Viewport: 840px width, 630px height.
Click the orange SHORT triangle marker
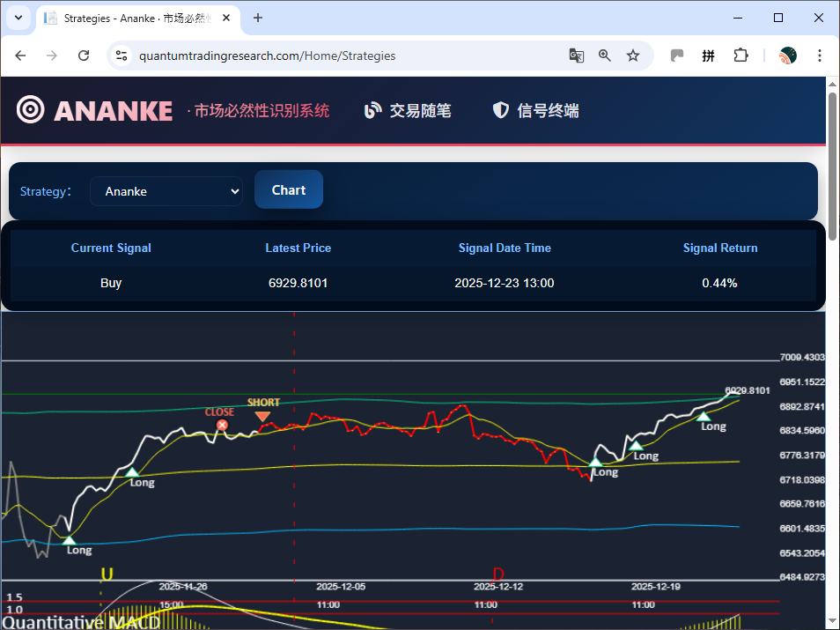pyautogui.click(x=263, y=414)
